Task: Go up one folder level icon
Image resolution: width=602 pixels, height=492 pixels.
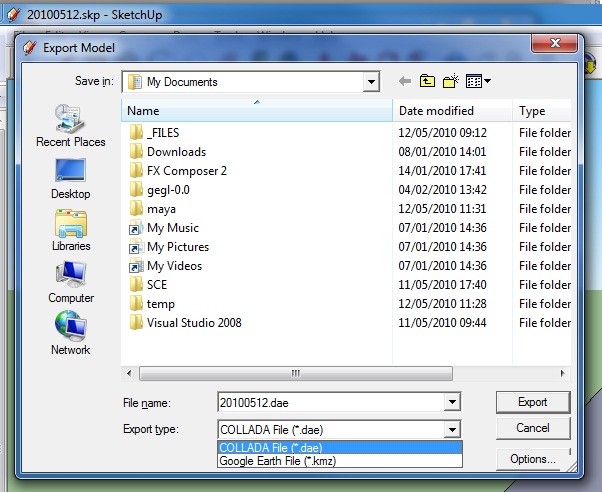Action: (x=428, y=82)
